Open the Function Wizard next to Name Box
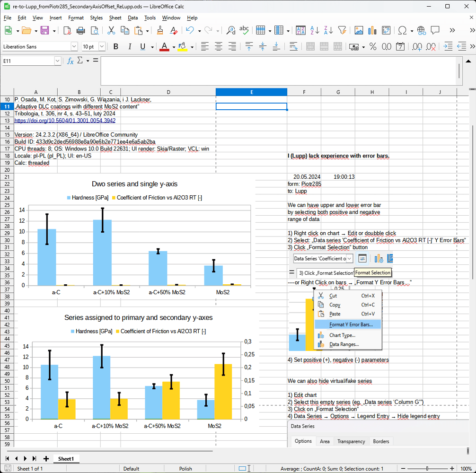Viewport: 476px width, 473px height. pyautogui.click(x=70, y=61)
